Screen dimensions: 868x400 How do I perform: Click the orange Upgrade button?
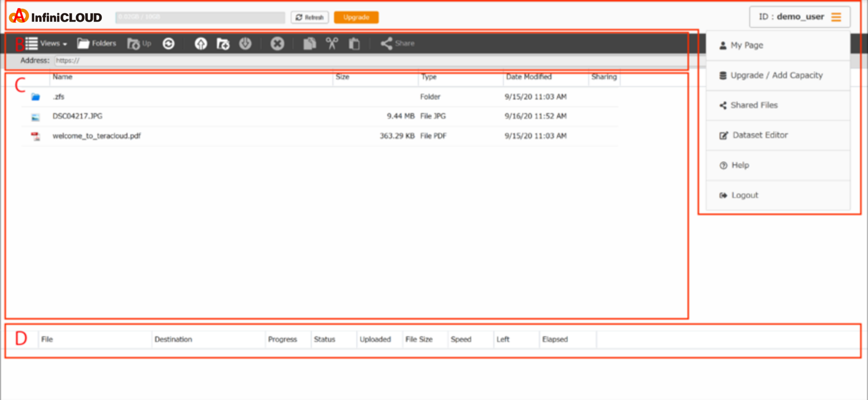[x=356, y=17]
